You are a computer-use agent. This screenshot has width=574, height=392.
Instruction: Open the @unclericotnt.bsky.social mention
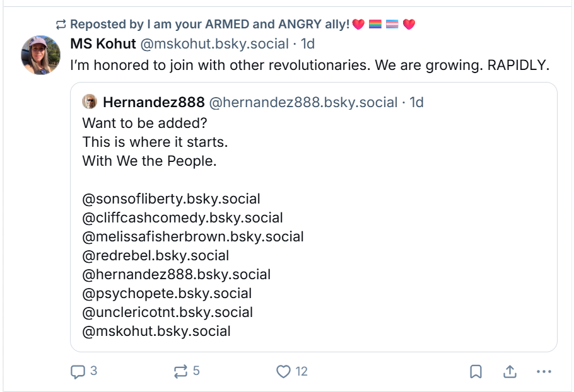[168, 313]
